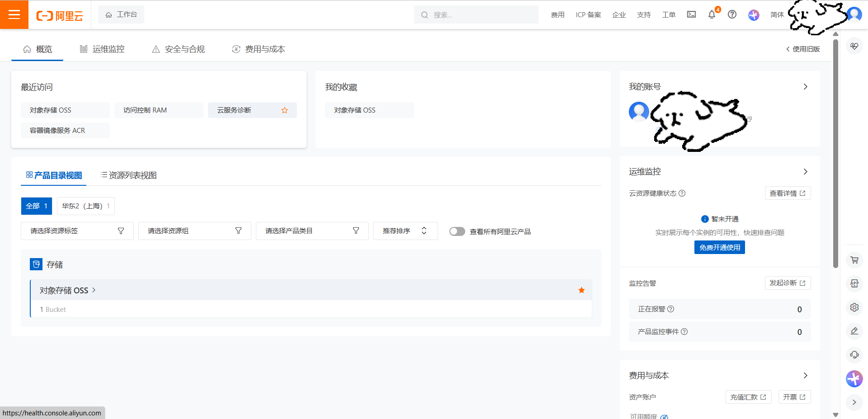Open 工单 menu in header
This screenshot has height=419, width=868.
[x=669, y=15]
